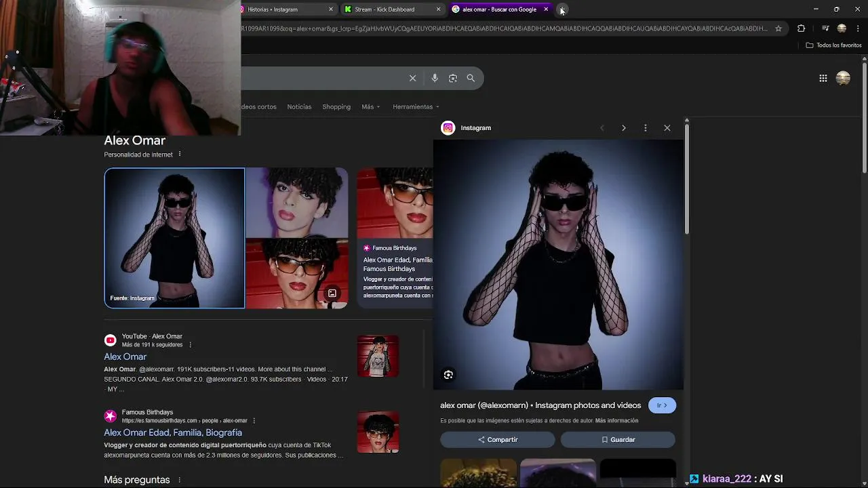This screenshot has width=868, height=488.
Task: Open the Famous Birthdays result side thumbnail
Action: click(x=378, y=432)
